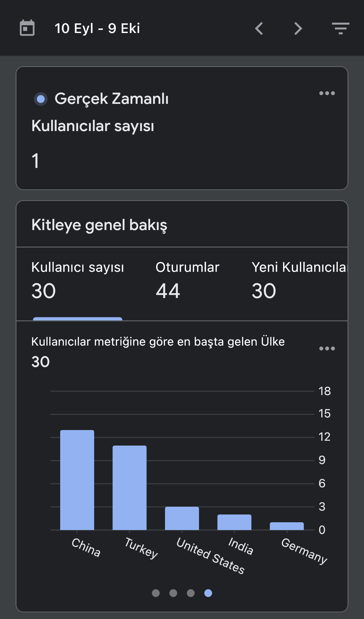
Task: Click the Gerçek Zamanlı heading
Action: pyautogui.click(x=112, y=99)
